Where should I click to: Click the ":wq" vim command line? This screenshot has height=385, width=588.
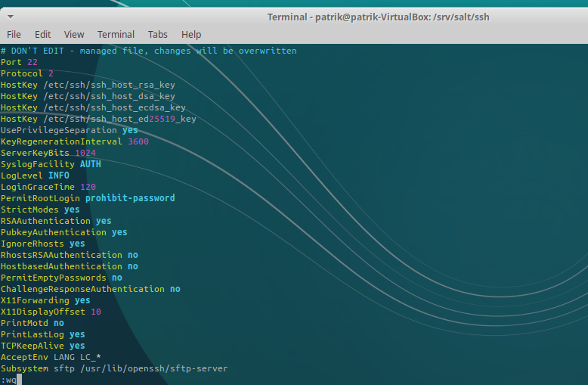click(x=9, y=380)
